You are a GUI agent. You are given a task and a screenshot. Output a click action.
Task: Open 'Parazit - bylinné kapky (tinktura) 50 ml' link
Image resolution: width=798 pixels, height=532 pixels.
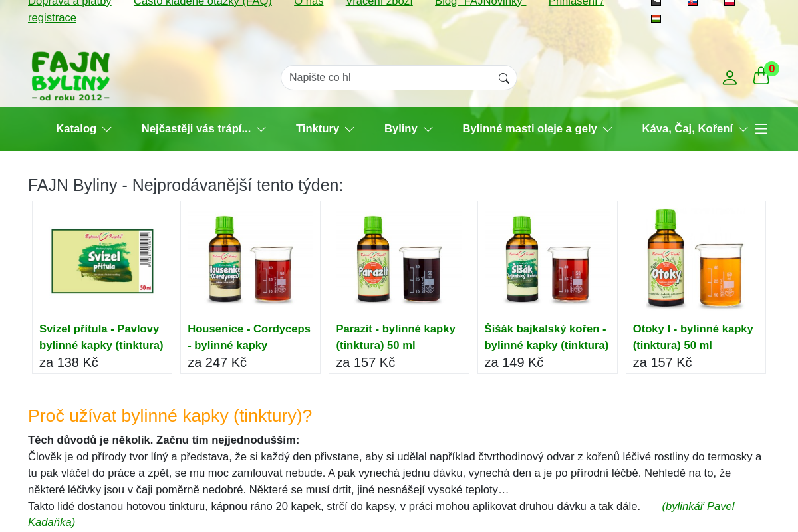click(396, 337)
